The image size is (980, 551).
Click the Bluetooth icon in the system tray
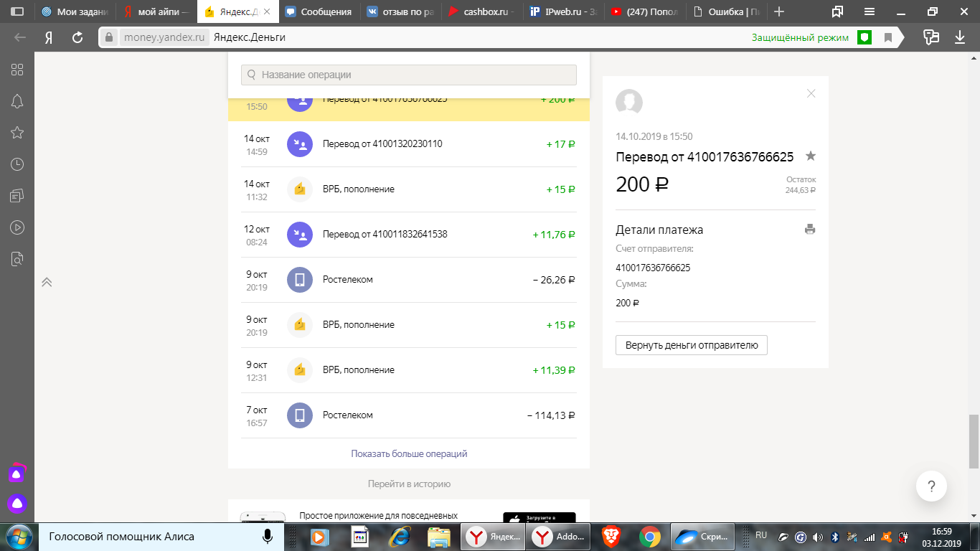tap(835, 537)
